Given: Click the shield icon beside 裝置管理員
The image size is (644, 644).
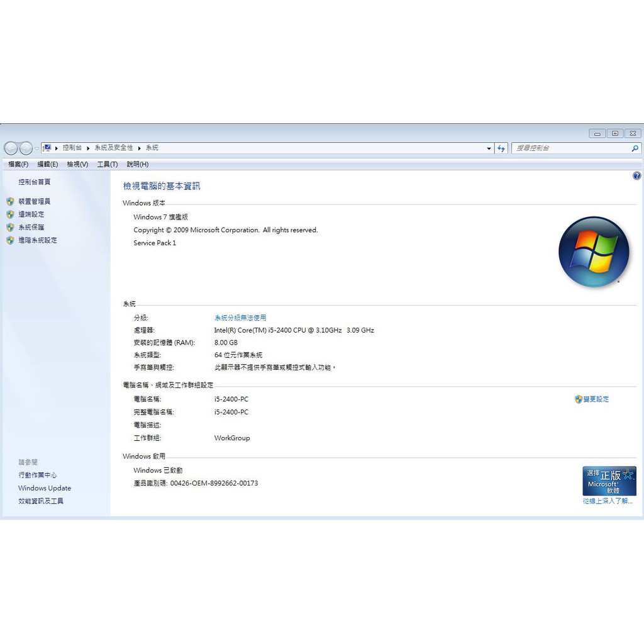Looking at the screenshot, I should 10,202.
